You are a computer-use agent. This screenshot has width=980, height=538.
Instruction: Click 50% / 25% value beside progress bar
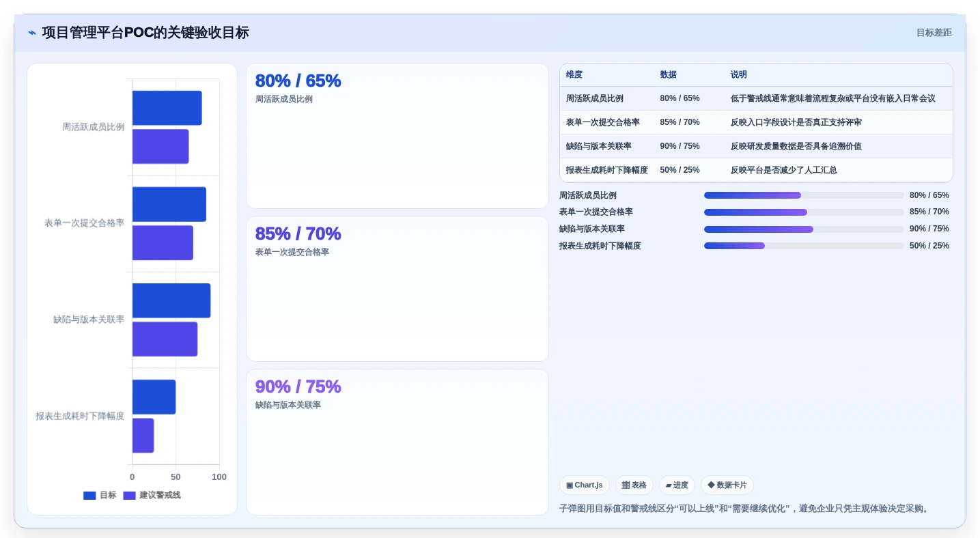tap(929, 246)
